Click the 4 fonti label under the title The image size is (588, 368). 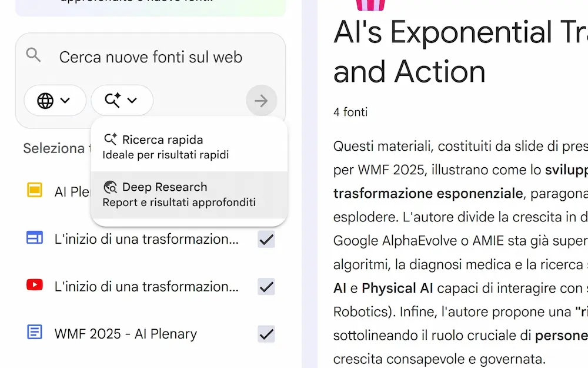(350, 112)
